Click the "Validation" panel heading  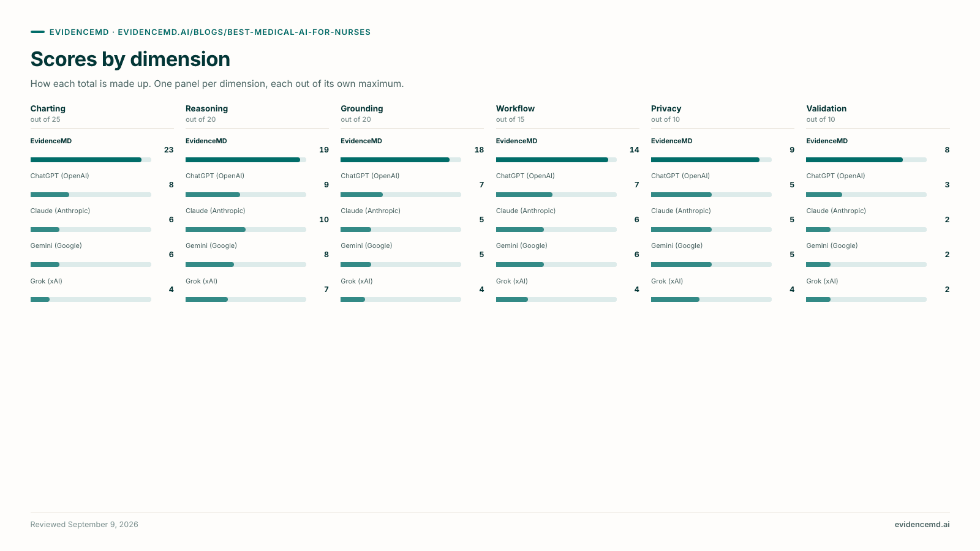[826, 108]
